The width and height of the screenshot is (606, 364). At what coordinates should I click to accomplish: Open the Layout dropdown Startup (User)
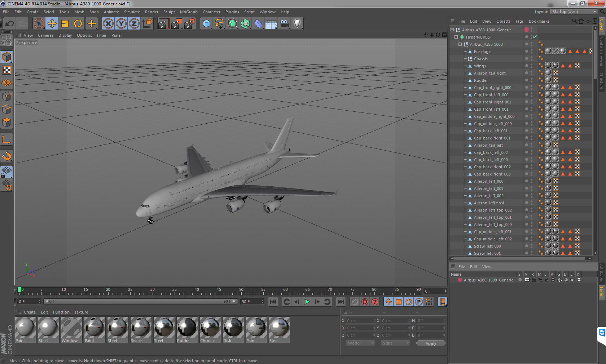574,12
